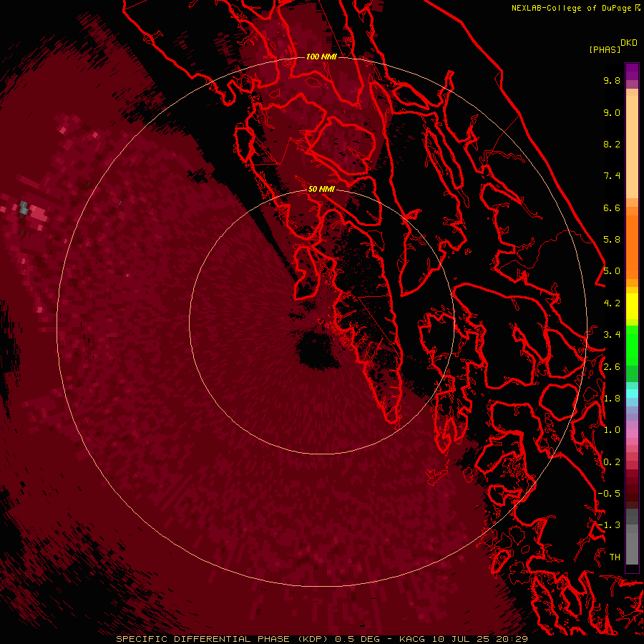
Task: Click the gray-white bright echo on the left edge
Action: coord(24,208)
